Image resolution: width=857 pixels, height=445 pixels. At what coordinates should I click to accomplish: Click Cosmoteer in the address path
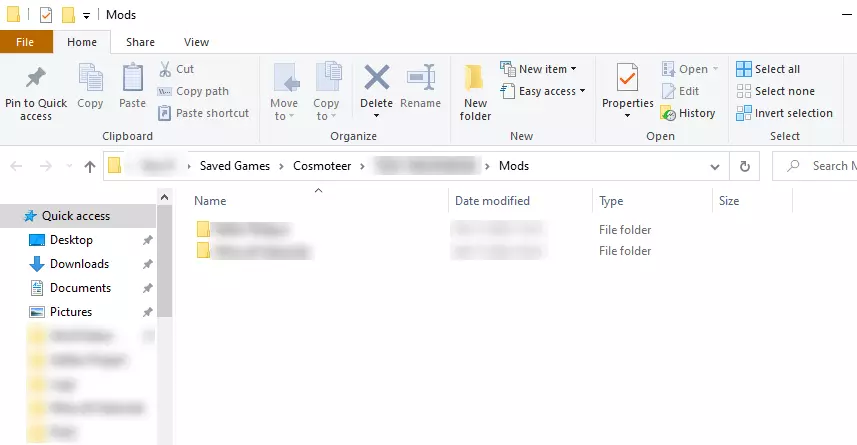coord(322,166)
